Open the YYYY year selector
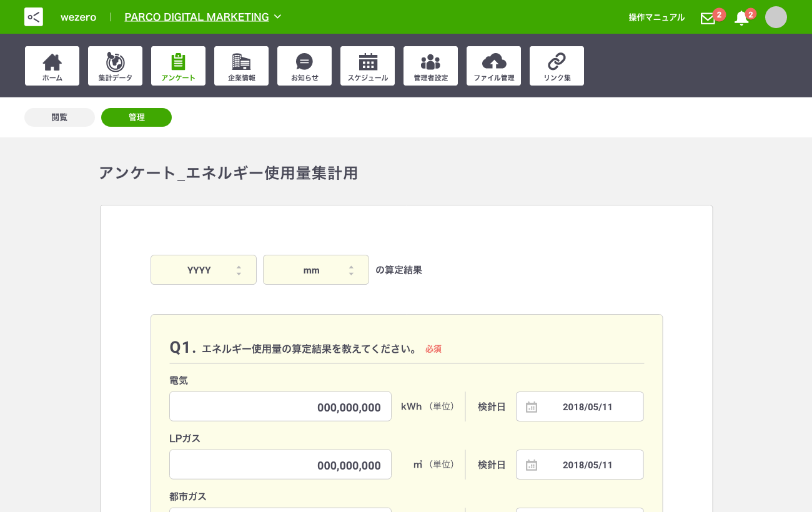This screenshot has width=812, height=512. click(x=204, y=270)
